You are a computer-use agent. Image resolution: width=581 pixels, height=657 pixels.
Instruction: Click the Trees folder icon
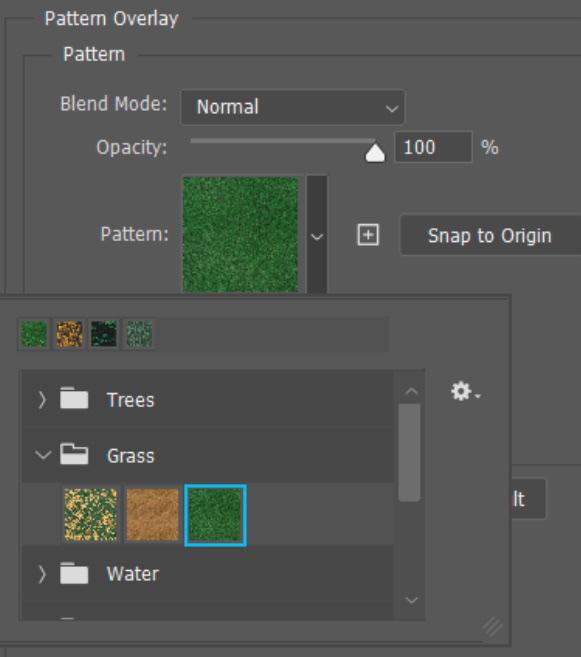click(x=74, y=398)
